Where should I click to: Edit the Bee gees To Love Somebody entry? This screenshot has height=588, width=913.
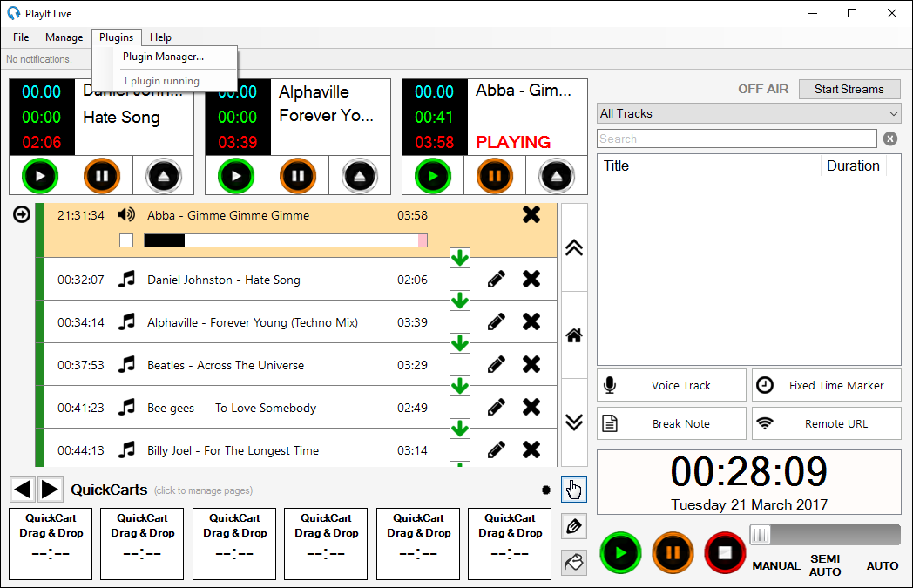(x=496, y=408)
